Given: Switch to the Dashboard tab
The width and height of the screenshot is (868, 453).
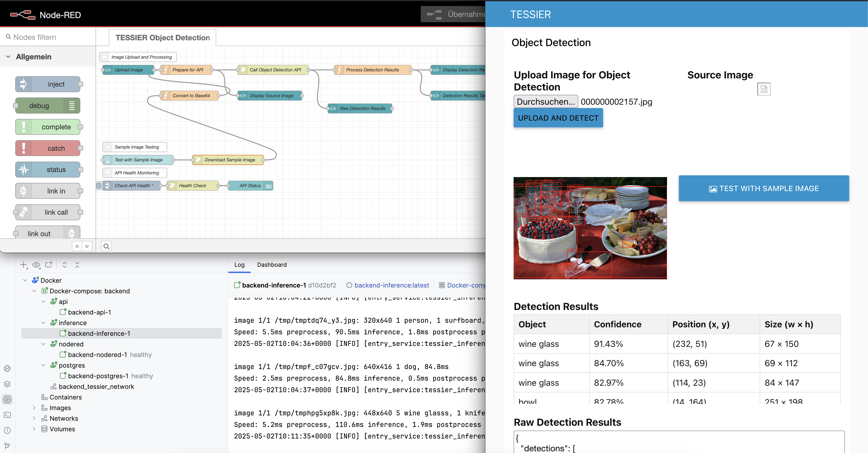Looking at the screenshot, I should tap(272, 265).
